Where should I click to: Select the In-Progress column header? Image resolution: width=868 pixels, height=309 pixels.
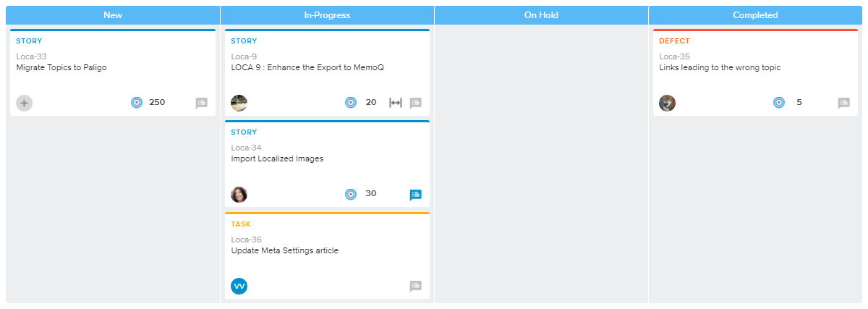click(327, 15)
